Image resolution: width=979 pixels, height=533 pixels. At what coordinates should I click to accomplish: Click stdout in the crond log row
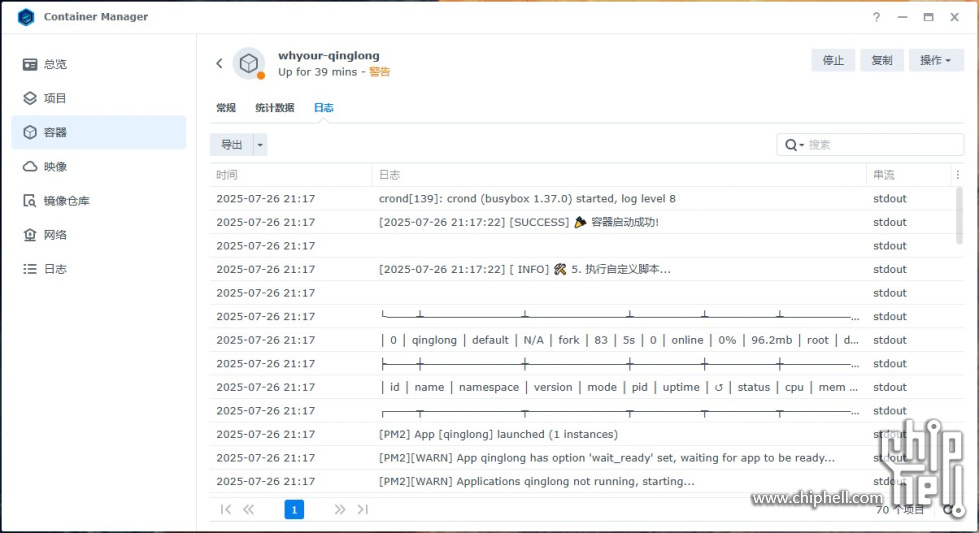pyautogui.click(x=890, y=198)
